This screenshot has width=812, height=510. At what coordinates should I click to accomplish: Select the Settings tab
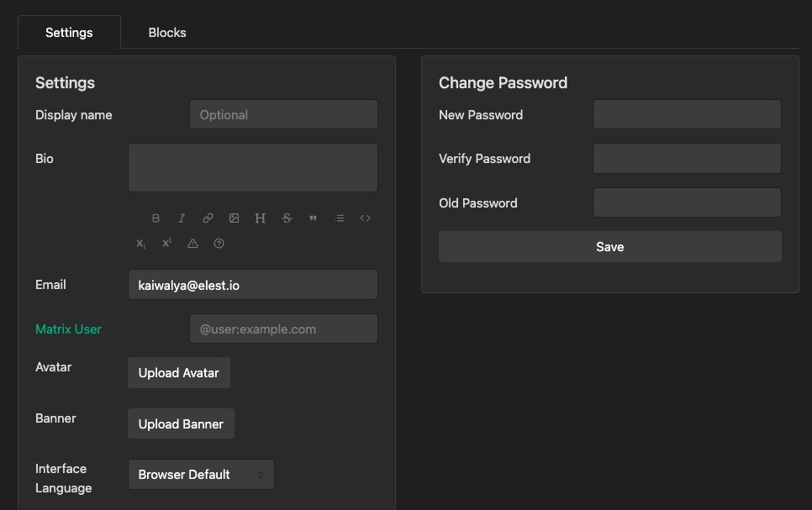pos(69,32)
